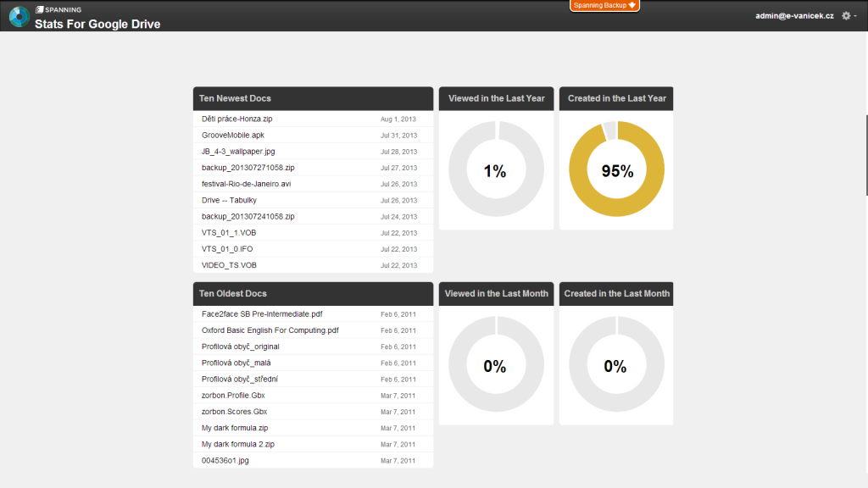Click the Created in the Last Month header
The image size is (868, 488).
pyautogui.click(x=616, y=294)
